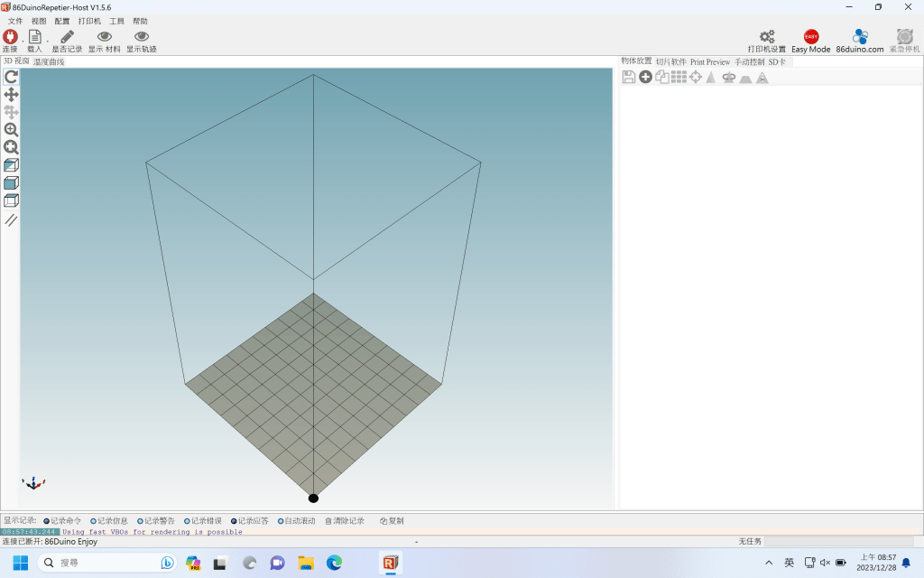The image size is (924, 578).
Task: Select the rotate view tool
Action: tap(11, 77)
